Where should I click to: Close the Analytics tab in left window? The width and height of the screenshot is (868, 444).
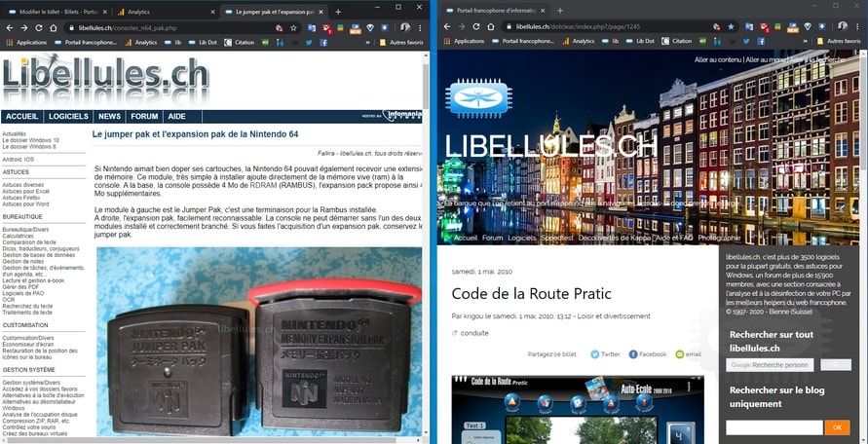pos(212,12)
